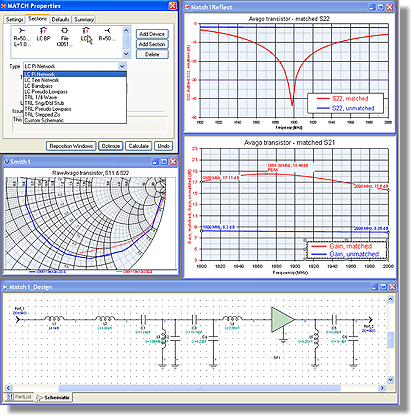414x418 pixels.
Task: Choose LC Tee Network from Type list
Action: tap(75, 80)
